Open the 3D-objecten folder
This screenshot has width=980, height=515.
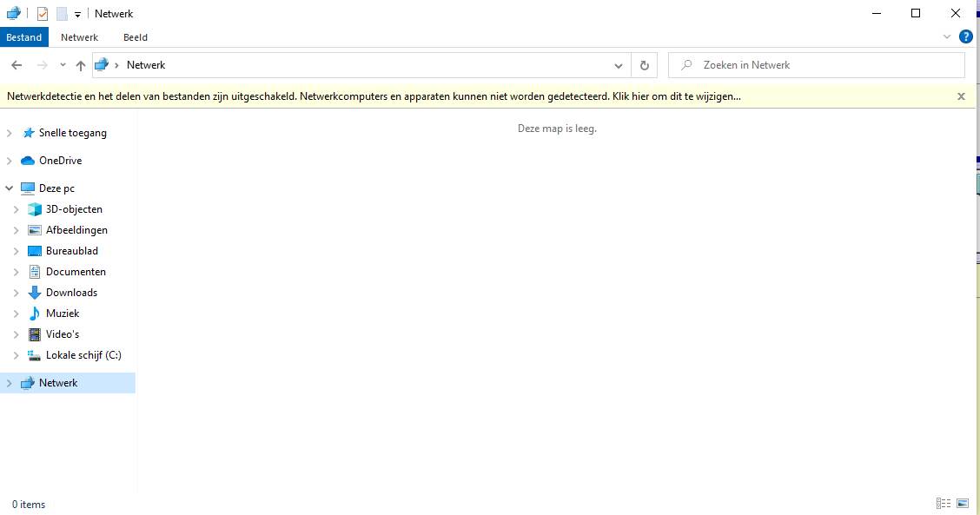point(74,209)
